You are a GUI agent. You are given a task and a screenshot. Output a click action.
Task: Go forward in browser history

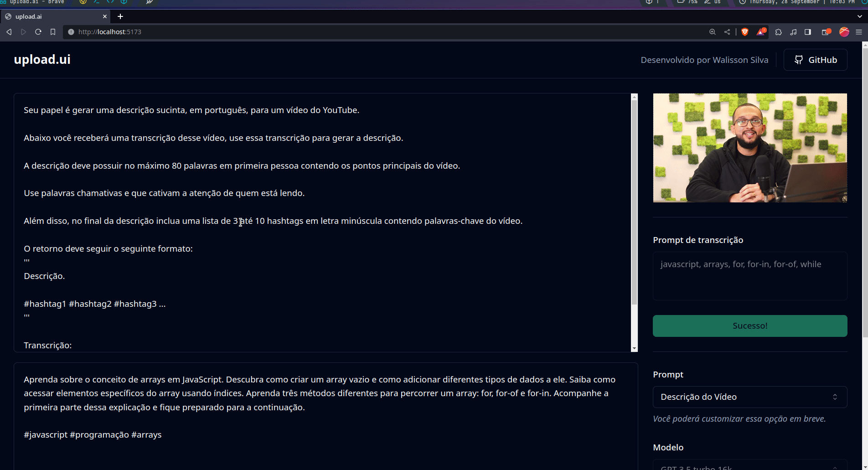click(x=24, y=32)
